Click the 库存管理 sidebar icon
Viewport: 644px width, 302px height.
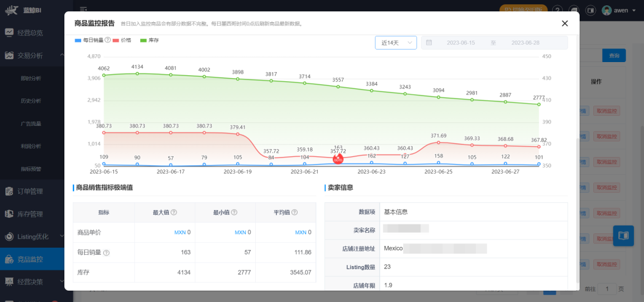pyautogui.click(x=9, y=214)
